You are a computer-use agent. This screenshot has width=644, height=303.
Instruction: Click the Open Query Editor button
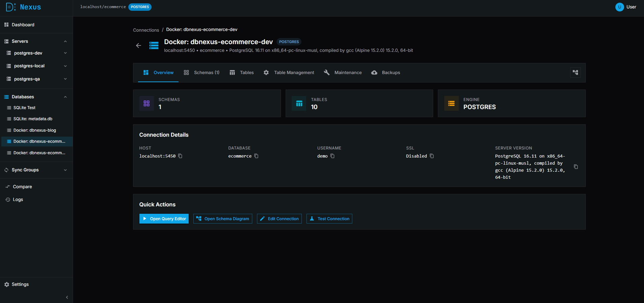pyautogui.click(x=164, y=219)
